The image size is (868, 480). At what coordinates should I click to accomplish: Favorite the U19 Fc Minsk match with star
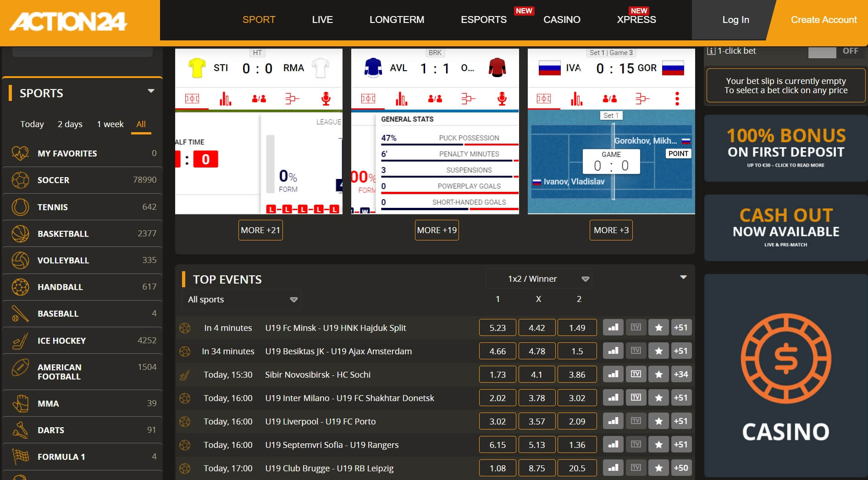(x=658, y=328)
